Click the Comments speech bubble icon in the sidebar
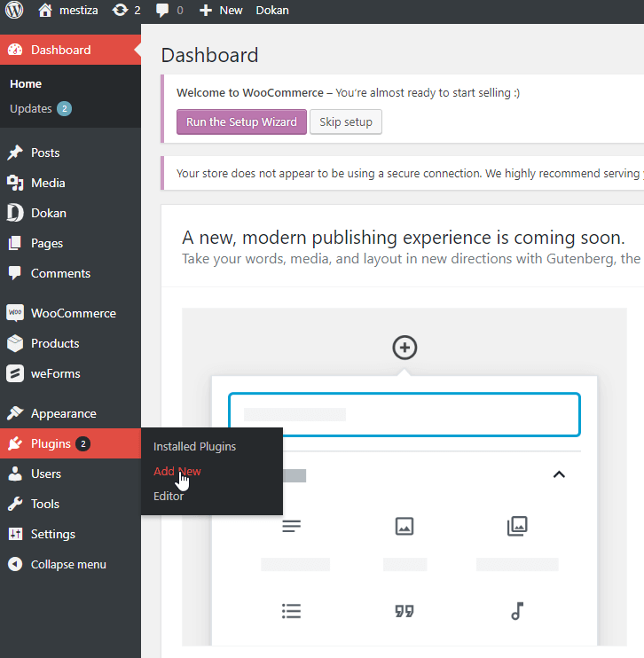The image size is (644, 658). click(15, 273)
